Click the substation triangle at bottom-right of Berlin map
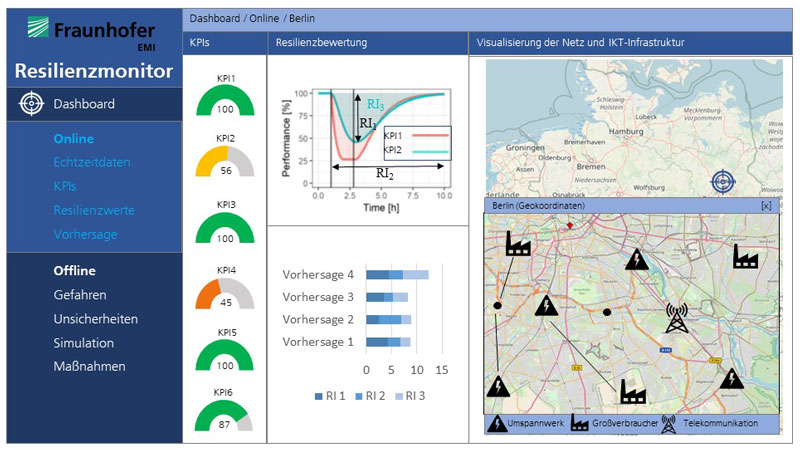The height and width of the screenshot is (450, 800). point(732,379)
